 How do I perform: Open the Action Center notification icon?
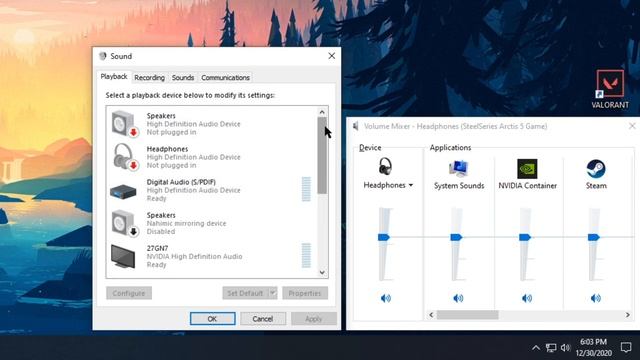point(626,347)
